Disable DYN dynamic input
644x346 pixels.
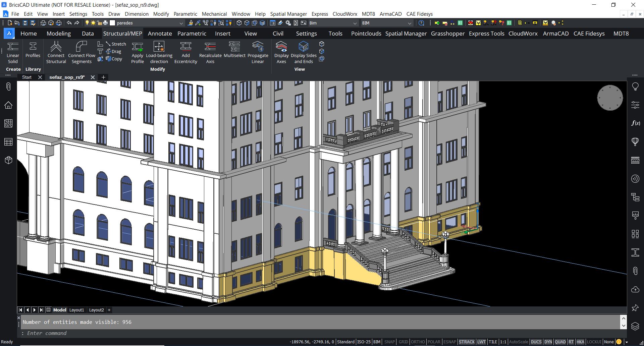tap(547, 342)
